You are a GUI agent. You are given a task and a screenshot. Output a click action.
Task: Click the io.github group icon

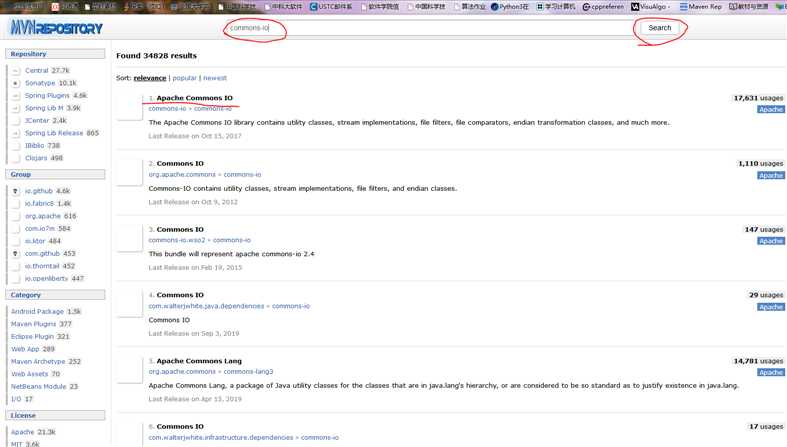click(16, 191)
